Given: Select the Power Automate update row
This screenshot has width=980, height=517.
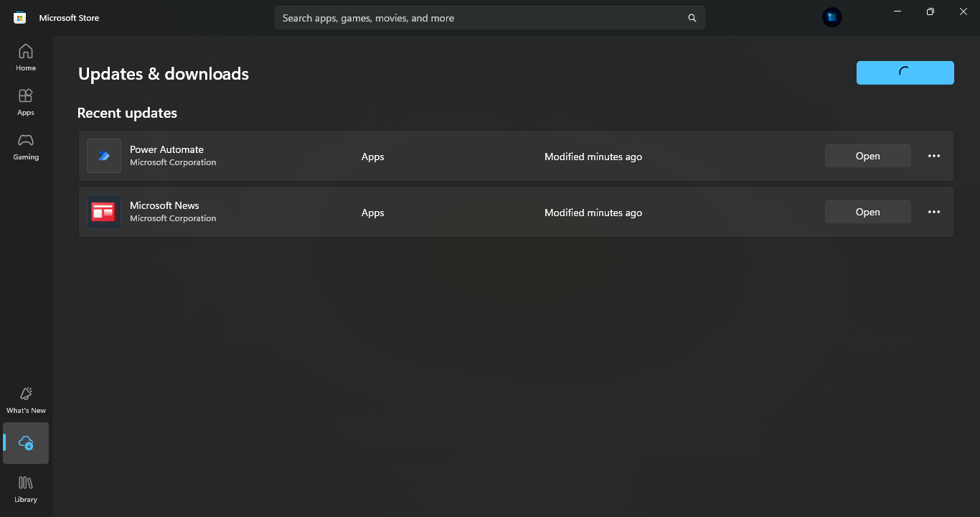Looking at the screenshot, I should click(502, 156).
